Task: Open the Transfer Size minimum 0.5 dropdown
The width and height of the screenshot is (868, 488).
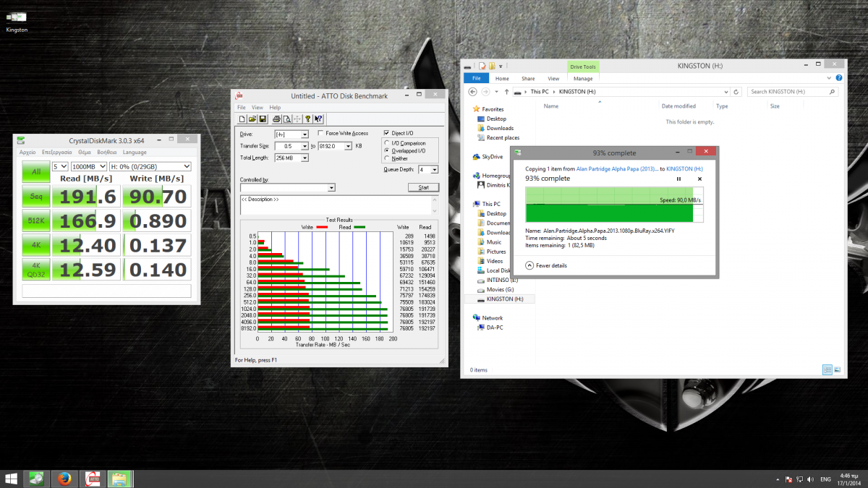Action: click(305, 146)
